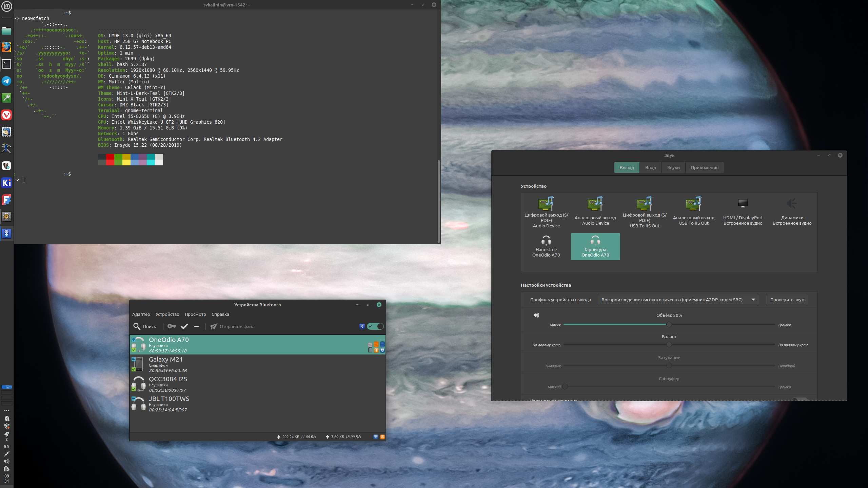
Task: Click the pair (key) icon in Bluetooth toolbar
Action: click(172, 326)
